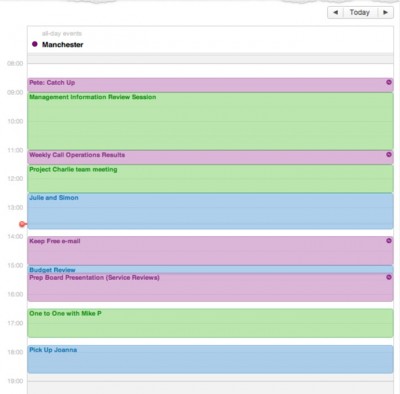Select the Budget Review event
The height and width of the screenshot is (394, 400).
210,270
